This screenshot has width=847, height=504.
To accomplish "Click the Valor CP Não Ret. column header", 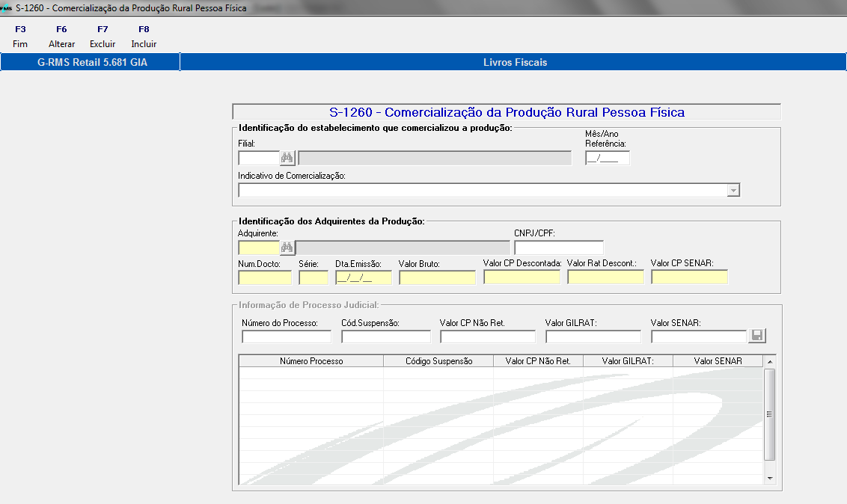I will 538,361.
